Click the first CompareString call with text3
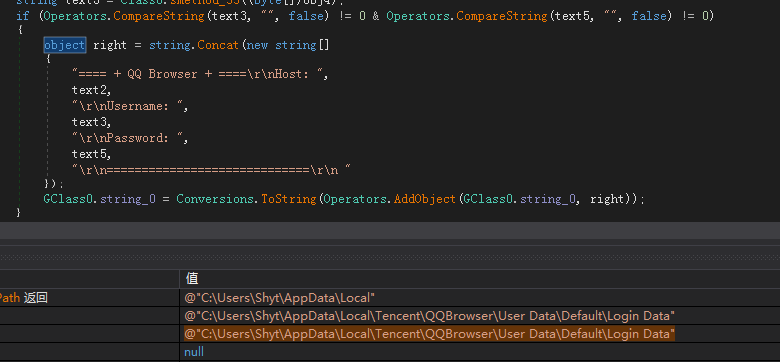This screenshot has width=780, height=362. [x=159, y=16]
